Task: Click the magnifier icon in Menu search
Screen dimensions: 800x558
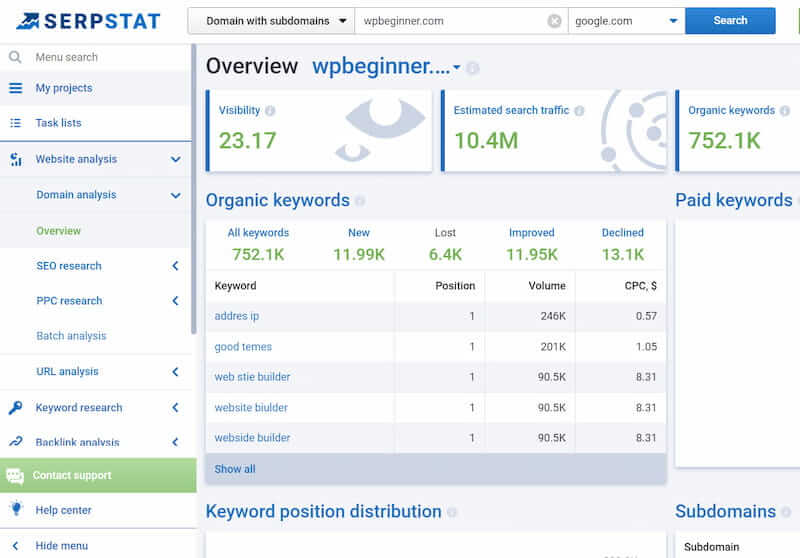Action: tap(15, 57)
